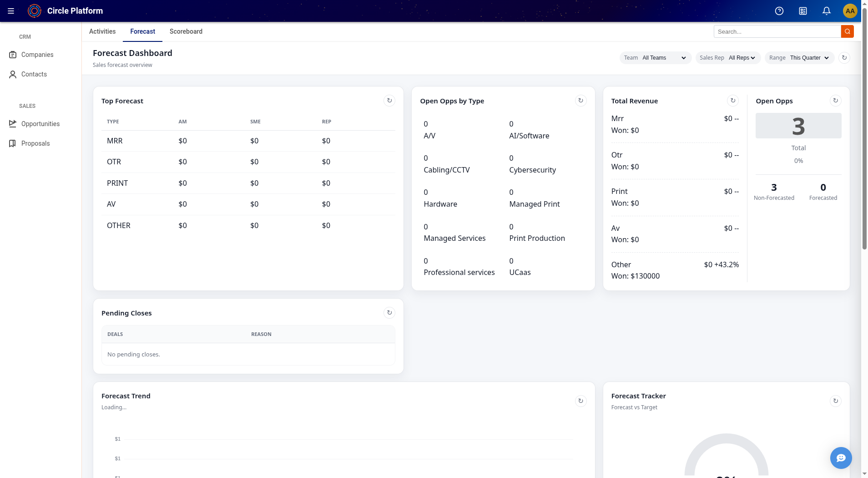Viewport: 868px width, 478px height.
Task: Refresh the Forecast Tracker card
Action: (x=836, y=401)
